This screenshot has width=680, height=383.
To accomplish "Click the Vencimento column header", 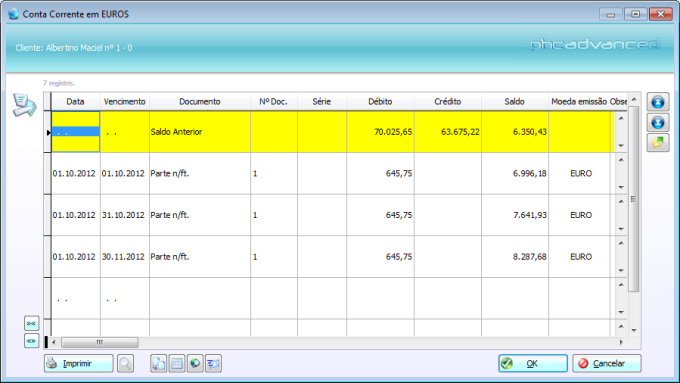I will [x=124, y=101].
